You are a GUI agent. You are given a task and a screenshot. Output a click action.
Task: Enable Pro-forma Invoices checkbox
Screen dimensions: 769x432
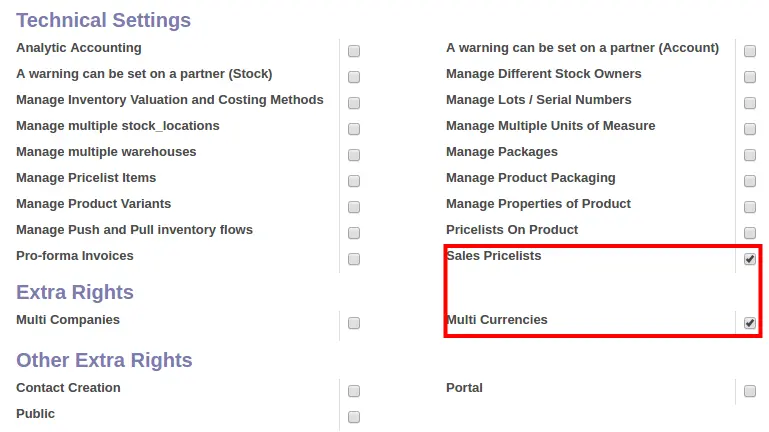point(354,259)
